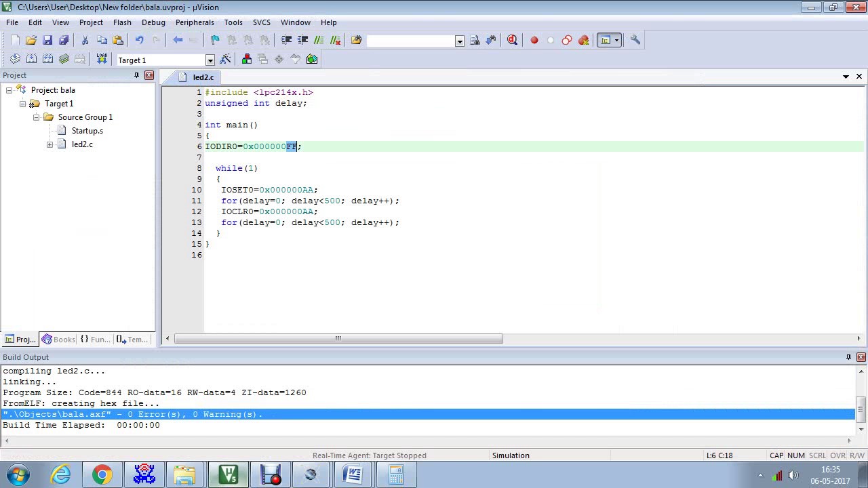The height and width of the screenshot is (488, 868).
Task: Open the editor tab list dropdown
Action: tap(846, 77)
